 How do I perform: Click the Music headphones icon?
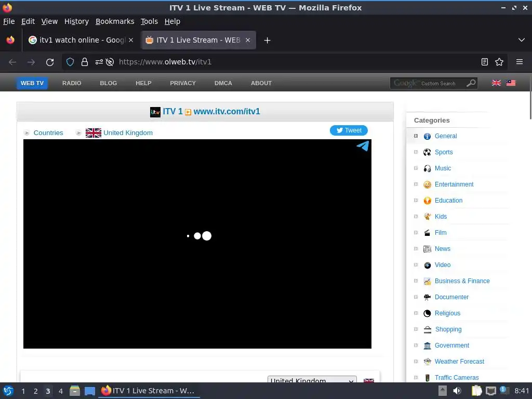tap(427, 168)
